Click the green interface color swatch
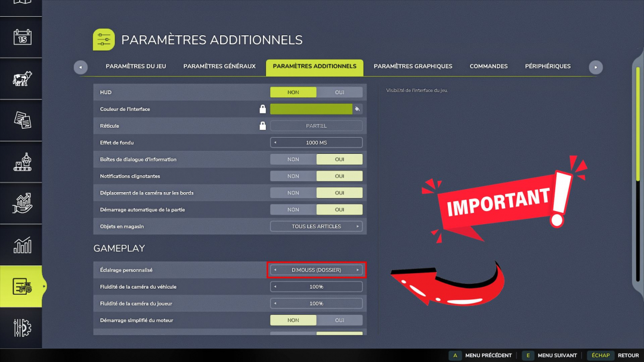 (311, 109)
